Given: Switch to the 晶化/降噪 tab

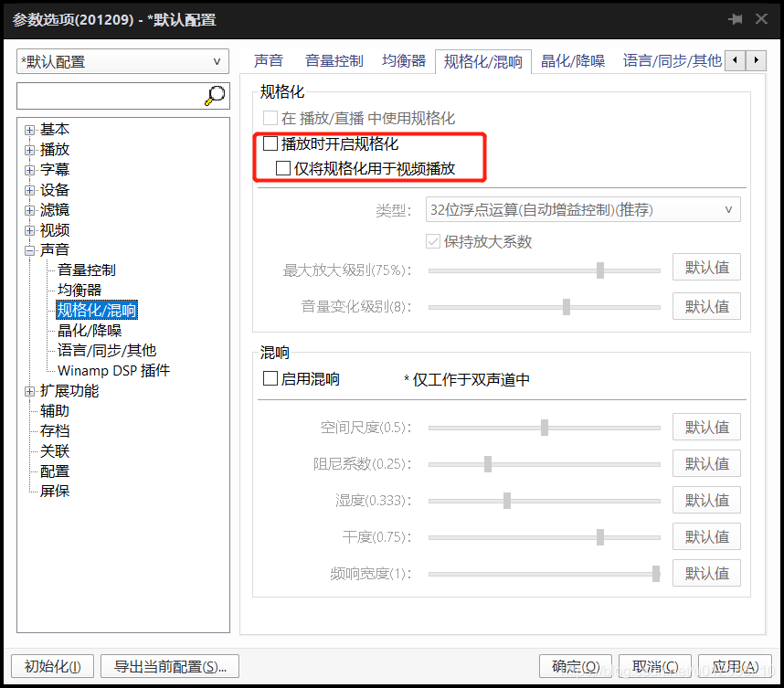Looking at the screenshot, I should point(572,60).
